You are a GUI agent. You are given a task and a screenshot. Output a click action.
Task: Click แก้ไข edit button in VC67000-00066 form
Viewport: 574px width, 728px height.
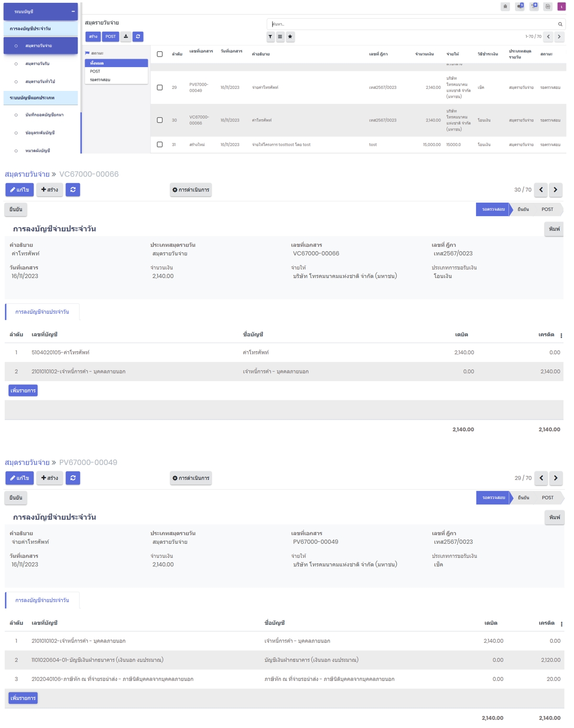click(20, 190)
